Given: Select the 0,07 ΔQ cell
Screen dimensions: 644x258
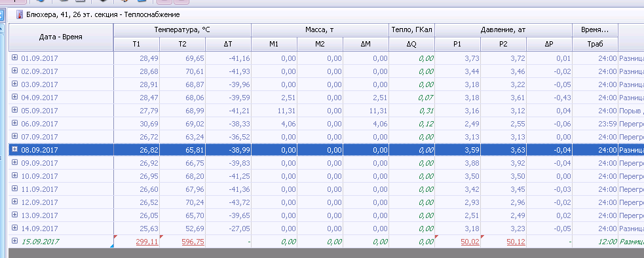Looking at the screenshot, I should pos(412,98).
